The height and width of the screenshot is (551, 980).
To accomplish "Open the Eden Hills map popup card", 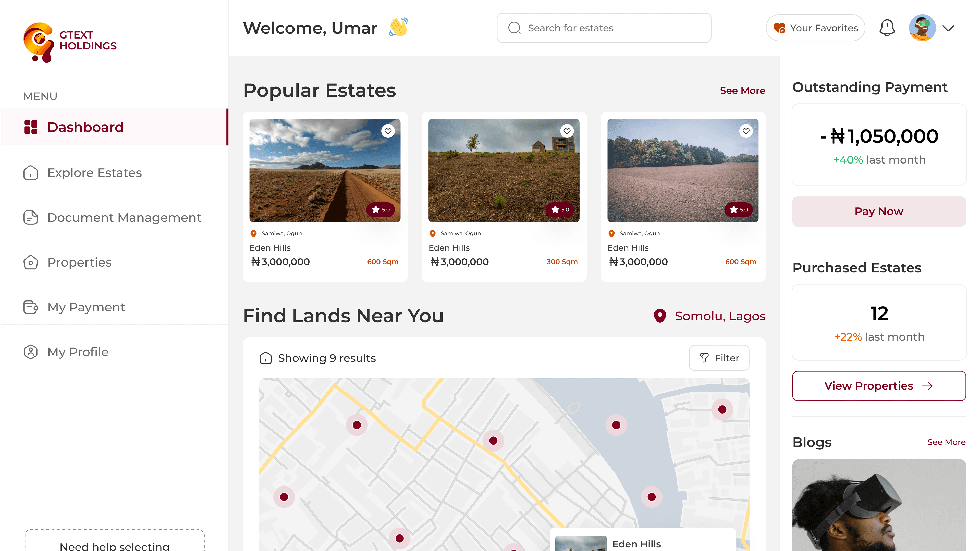I will click(643, 540).
